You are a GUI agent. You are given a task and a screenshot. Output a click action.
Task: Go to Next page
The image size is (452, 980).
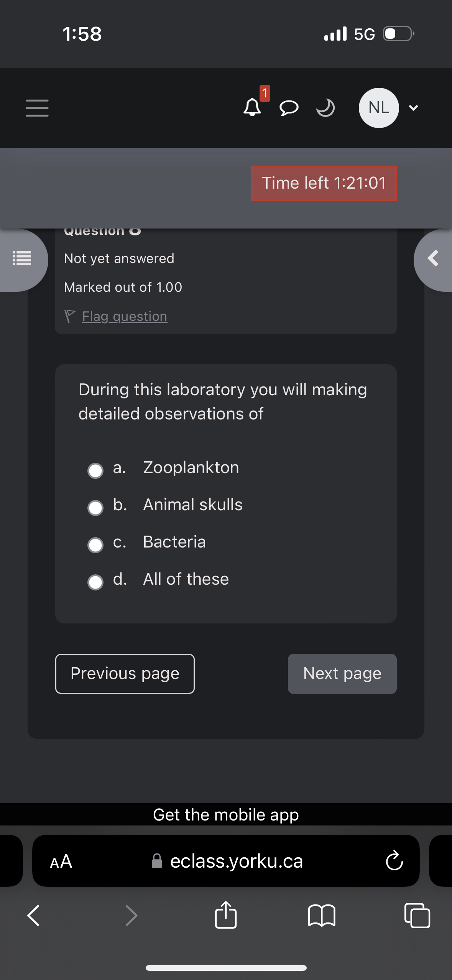pyautogui.click(x=342, y=674)
